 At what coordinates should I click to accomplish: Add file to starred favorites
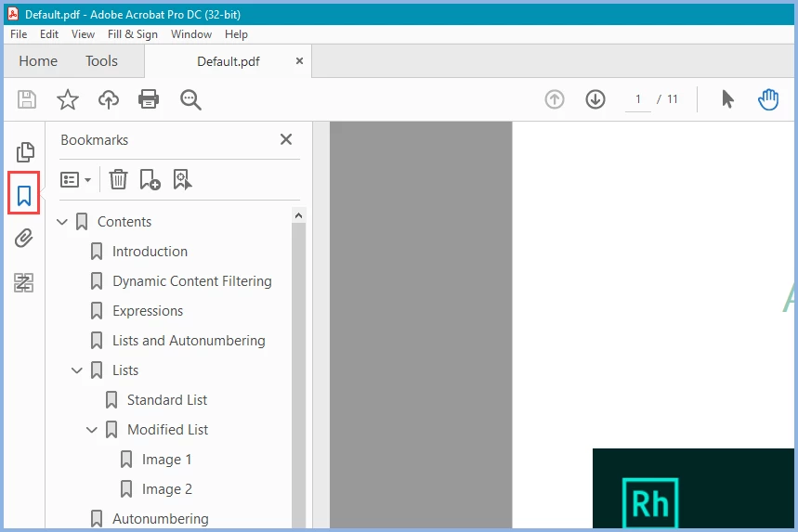tap(67, 99)
